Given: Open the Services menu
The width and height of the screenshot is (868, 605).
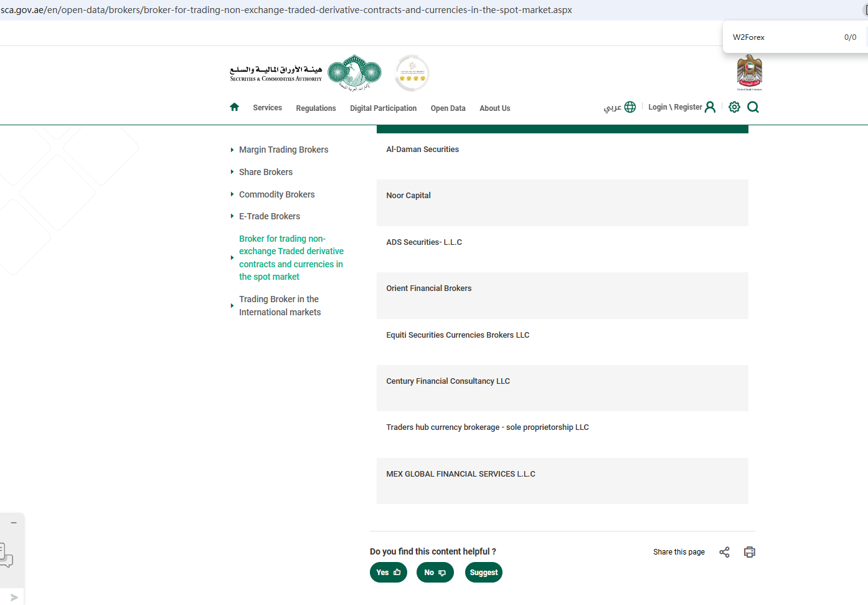Looking at the screenshot, I should [267, 108].
